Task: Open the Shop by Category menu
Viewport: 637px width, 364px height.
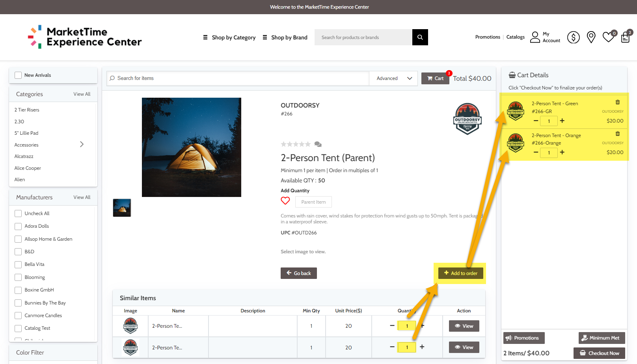Action: [x=229, y=37]
